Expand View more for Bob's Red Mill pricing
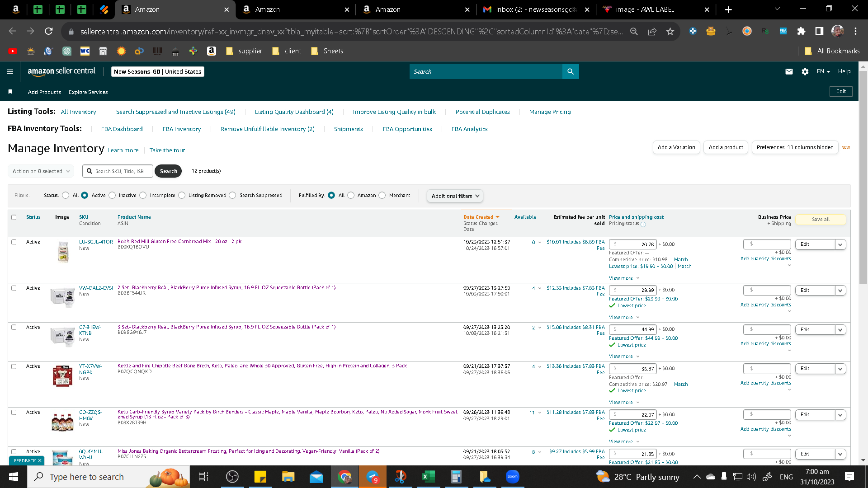 624,278
